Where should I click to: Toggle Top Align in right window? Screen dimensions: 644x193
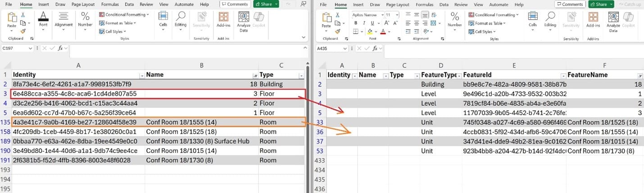tap(408, 14)
